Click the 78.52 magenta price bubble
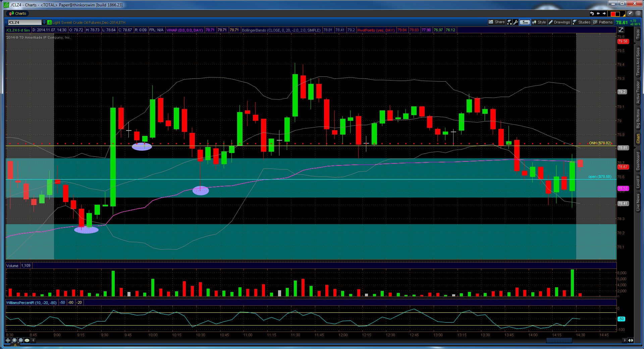Viewport: 644px width, 349px height. (623, 189)
